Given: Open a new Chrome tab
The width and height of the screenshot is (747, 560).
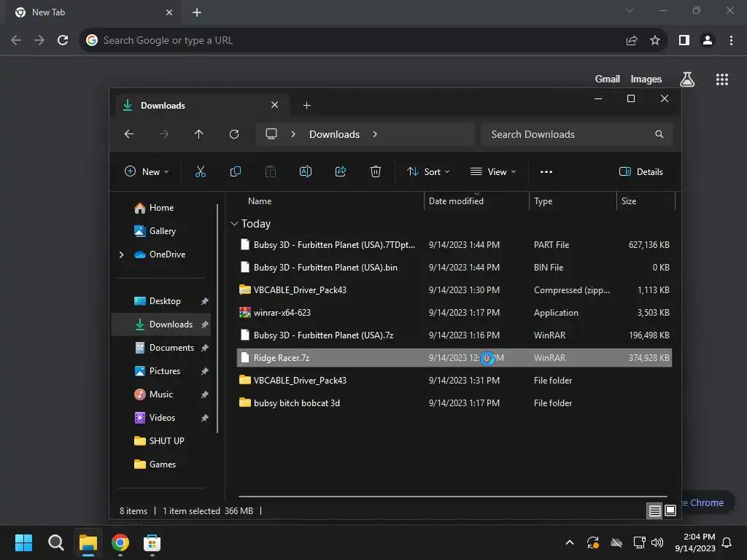Looking at the screenshot, I should pos(197,12).
